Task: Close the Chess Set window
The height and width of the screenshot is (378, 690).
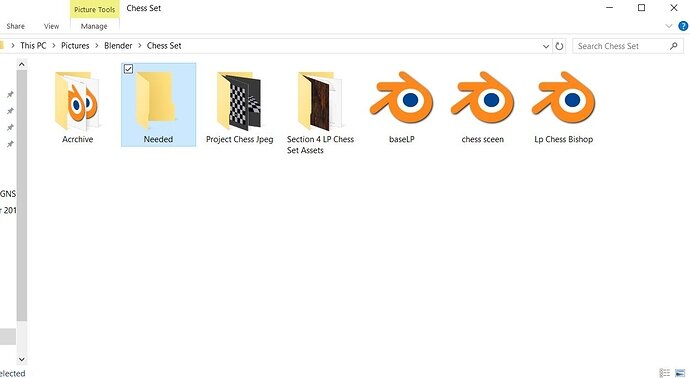Action: pyautogui.click(x=674, y=8)
